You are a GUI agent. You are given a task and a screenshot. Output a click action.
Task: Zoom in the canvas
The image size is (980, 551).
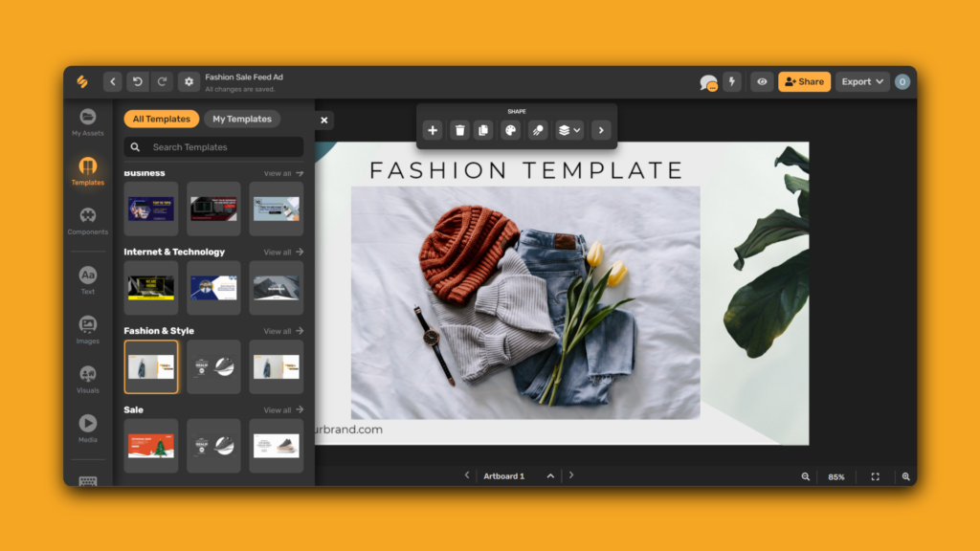tap(905, 476)
